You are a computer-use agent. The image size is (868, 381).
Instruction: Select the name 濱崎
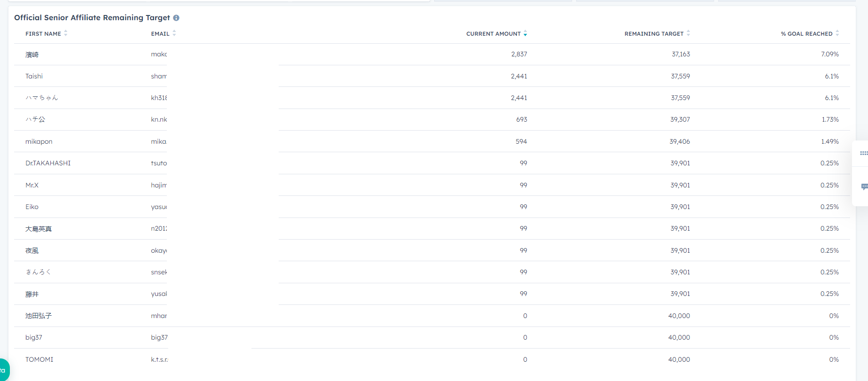[32, 54]
